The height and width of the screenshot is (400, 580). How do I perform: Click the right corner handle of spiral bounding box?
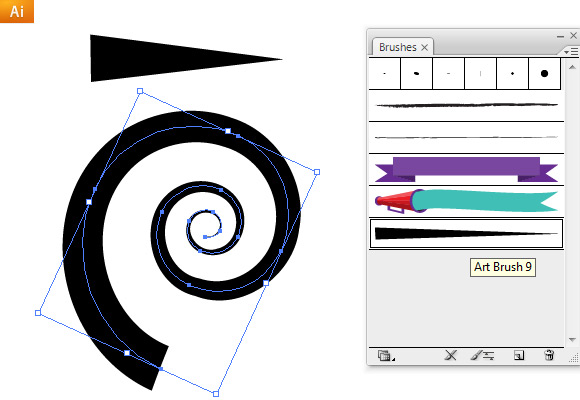click(x=317, y=172)
